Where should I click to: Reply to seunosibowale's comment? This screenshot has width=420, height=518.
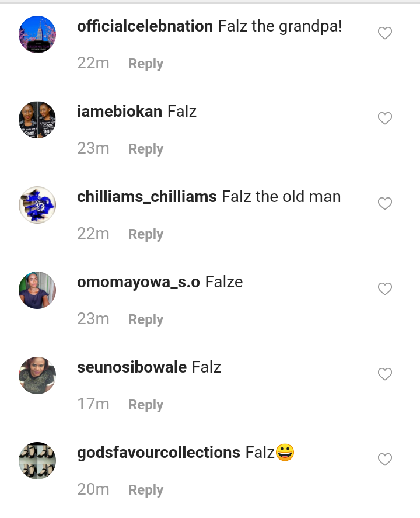tap(146, 405)
